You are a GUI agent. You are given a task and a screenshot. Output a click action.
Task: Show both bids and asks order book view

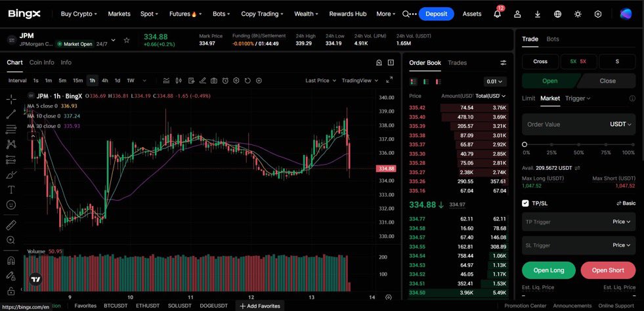coord(413,81)
